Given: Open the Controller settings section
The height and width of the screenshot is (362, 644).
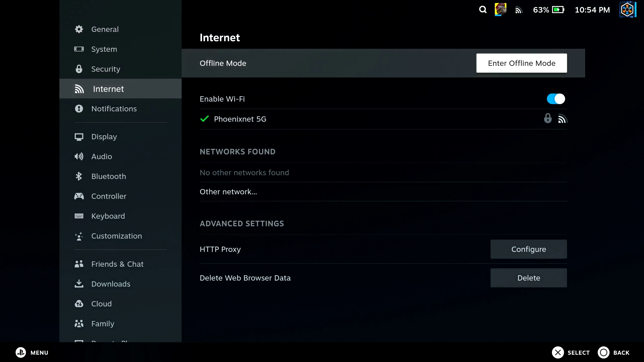Looking at the screenshot, I should click(109, 196).
